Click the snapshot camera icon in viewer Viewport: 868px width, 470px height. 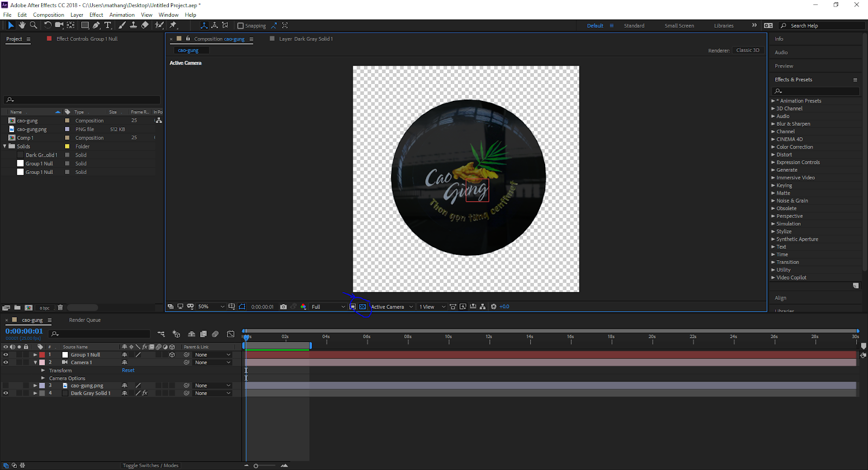pyautogui.click(x=283, y=306)
